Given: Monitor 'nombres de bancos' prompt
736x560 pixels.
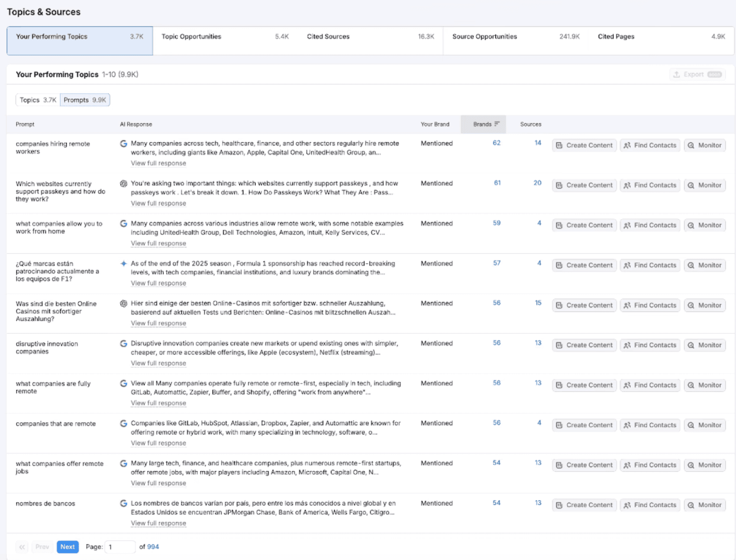Looking at the screenshot, I should pyautogui.click(x=705, y=505).
